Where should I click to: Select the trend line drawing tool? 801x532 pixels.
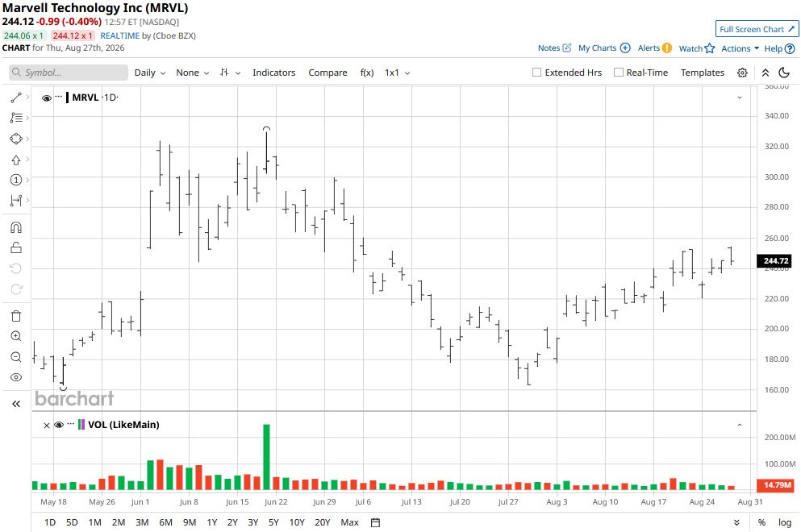(16, 97)
